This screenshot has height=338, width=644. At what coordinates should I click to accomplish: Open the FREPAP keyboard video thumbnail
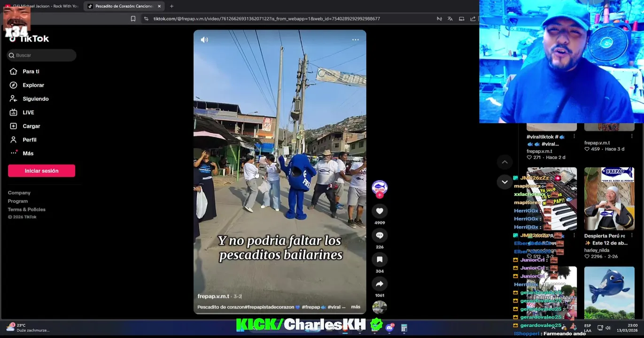[x=551, y=200]
